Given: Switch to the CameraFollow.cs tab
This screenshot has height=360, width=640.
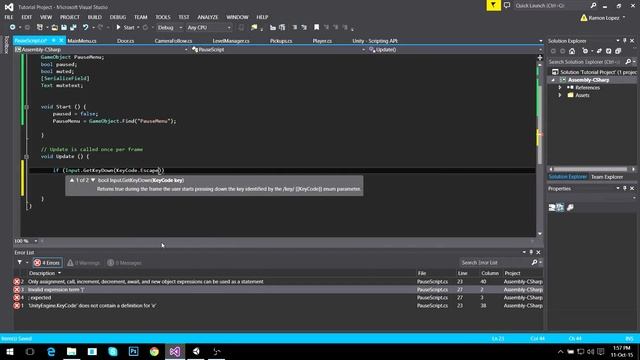Looking at the screenshot, I should point(173,41).
